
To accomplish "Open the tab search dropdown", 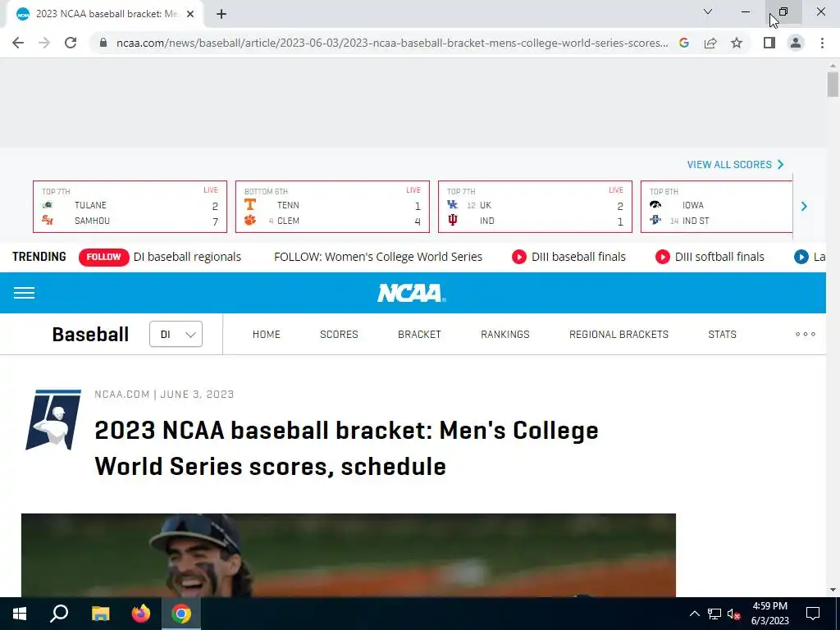I will click(708, 11).
